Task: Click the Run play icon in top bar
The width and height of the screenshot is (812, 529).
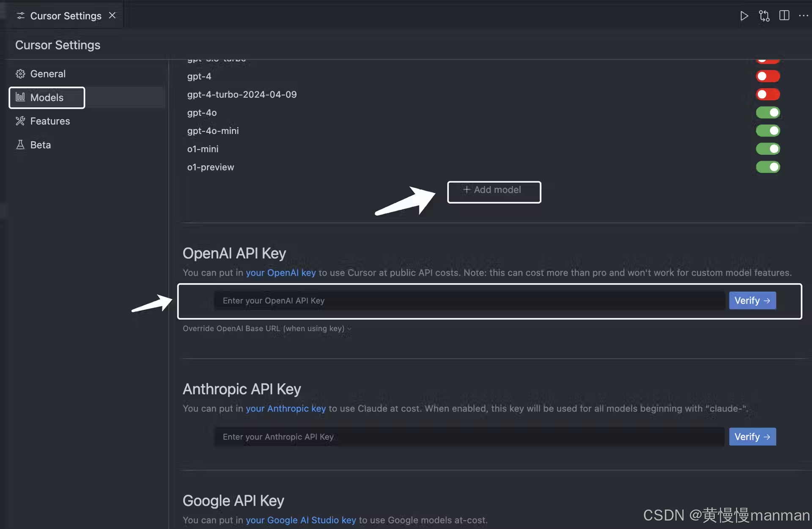Action: coord(744,16)
